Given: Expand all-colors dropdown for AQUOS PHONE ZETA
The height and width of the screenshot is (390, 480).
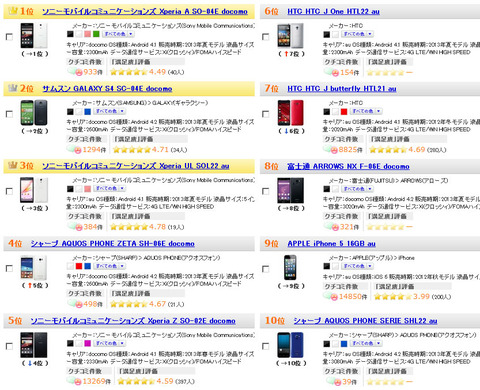Looking at the screenshot, I should click(110, 266).
